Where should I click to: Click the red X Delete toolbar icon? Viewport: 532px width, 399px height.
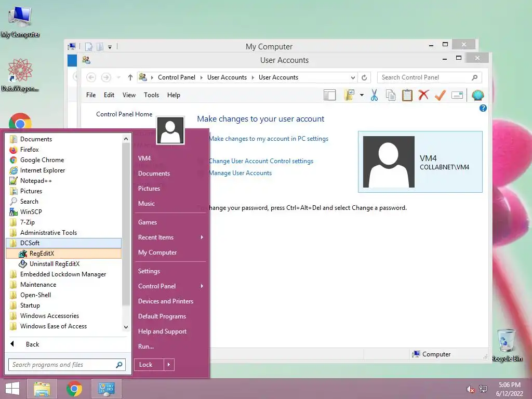(423, 95)
